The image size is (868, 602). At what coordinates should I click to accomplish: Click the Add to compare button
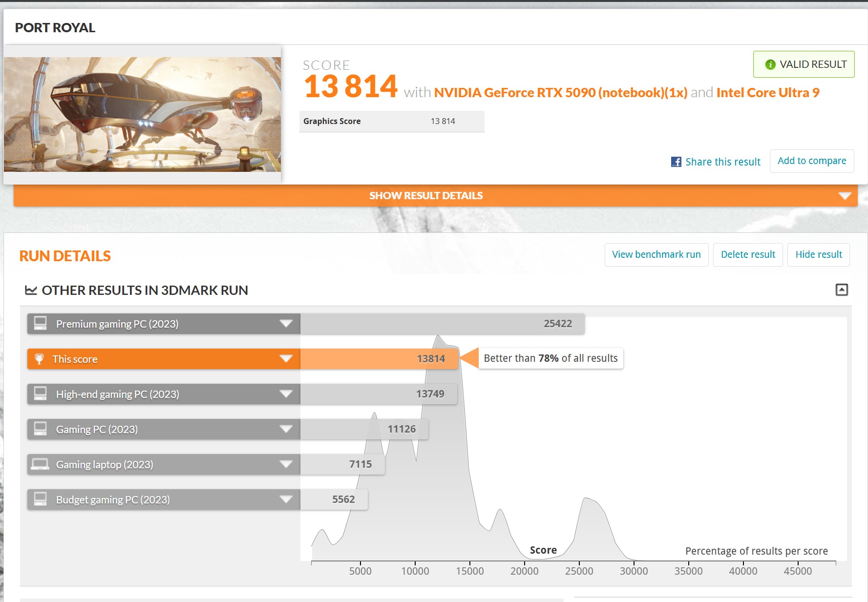click(x=812, y=161)
